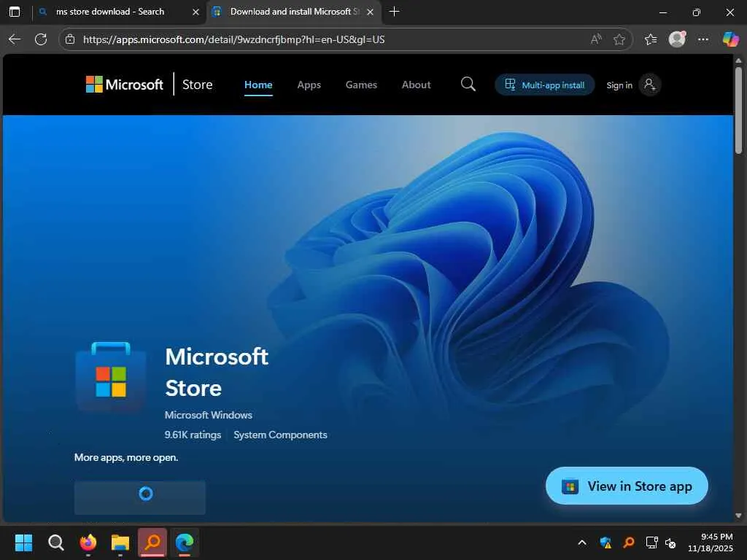Open a new browser tab
The image size is (747, 560).
coord(394,12)
